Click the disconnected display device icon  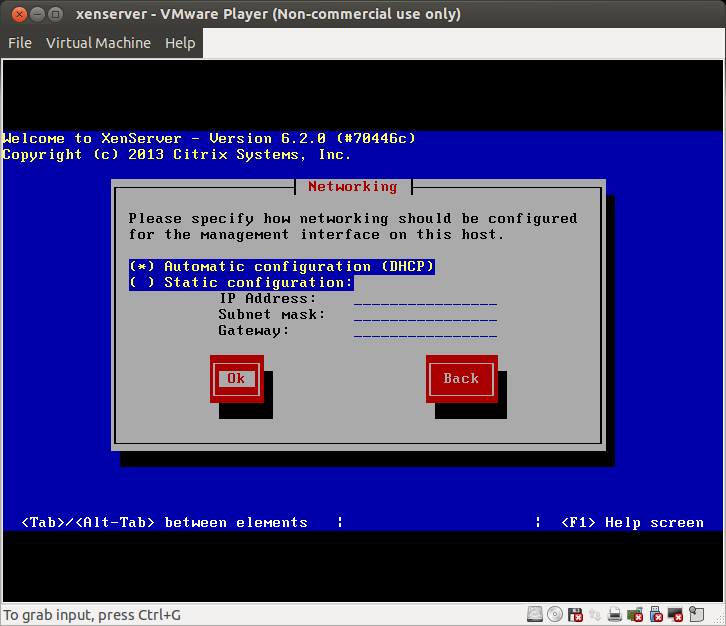point(676,614)
